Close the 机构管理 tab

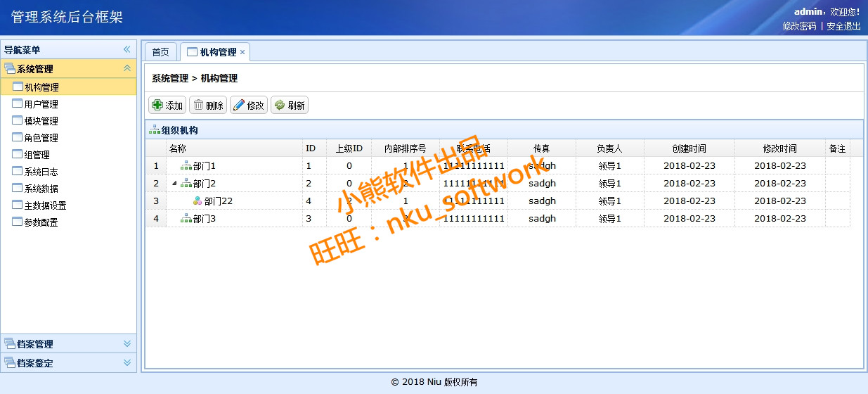[242, 52]
